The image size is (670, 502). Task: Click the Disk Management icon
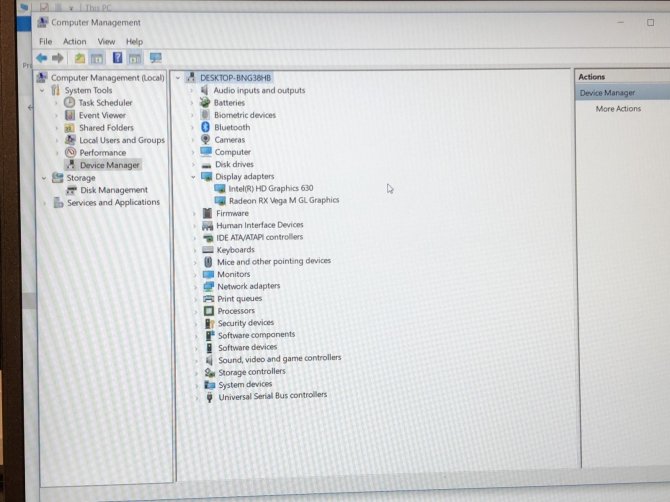tap(71, 190)
